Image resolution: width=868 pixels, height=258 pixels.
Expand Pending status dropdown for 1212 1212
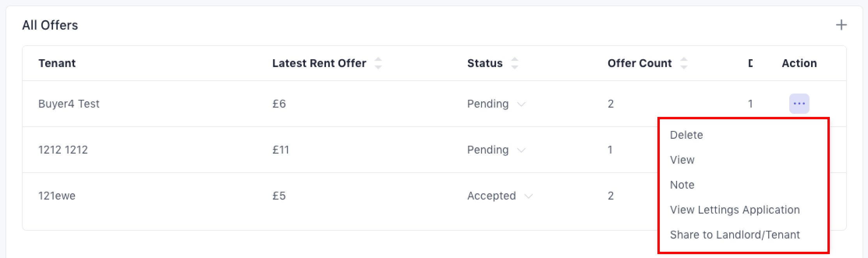(x=521, y=150)
